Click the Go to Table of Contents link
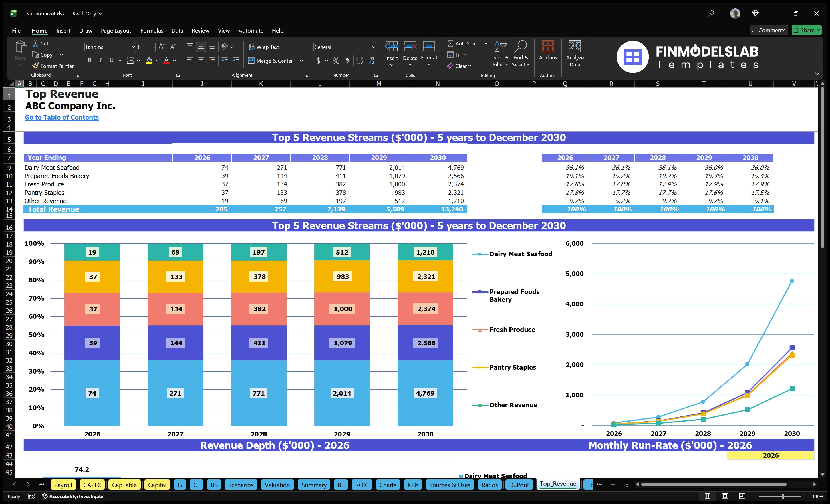 pos(62,117)
